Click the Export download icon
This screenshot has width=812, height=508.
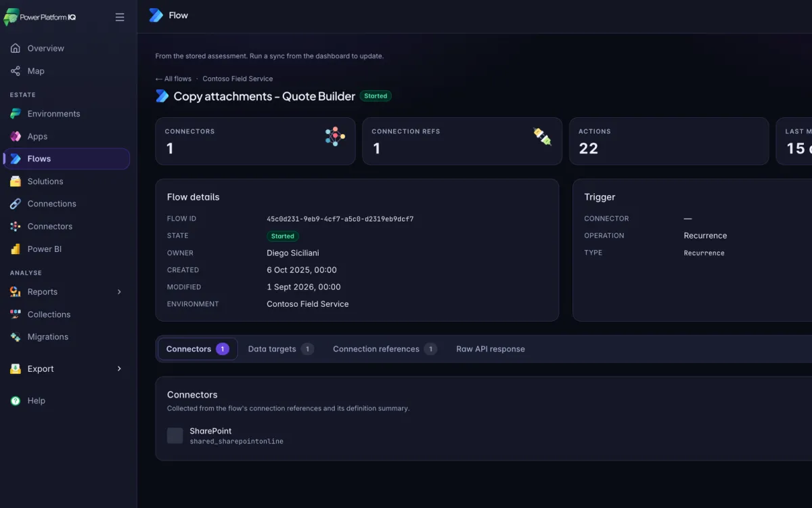pos(15,368)
